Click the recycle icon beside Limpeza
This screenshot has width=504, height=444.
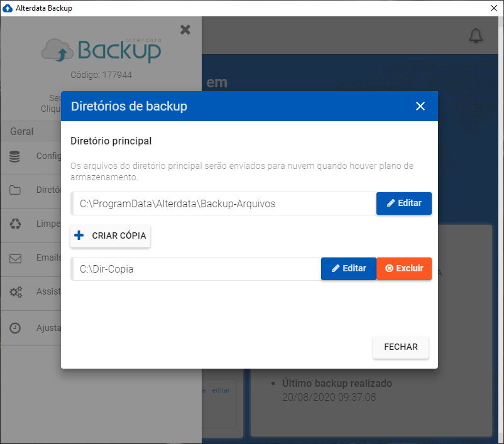(x=15, y=224)
